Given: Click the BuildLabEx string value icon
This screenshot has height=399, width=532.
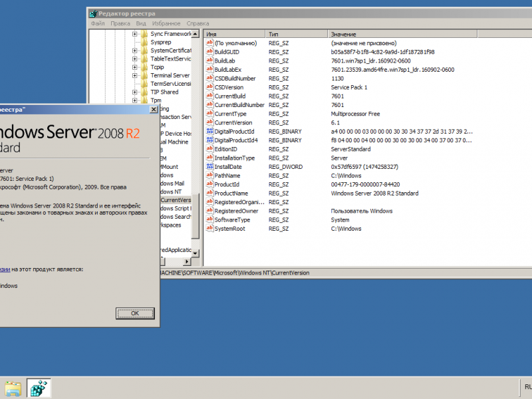Looking at the screenshot, I should point(209,69).
